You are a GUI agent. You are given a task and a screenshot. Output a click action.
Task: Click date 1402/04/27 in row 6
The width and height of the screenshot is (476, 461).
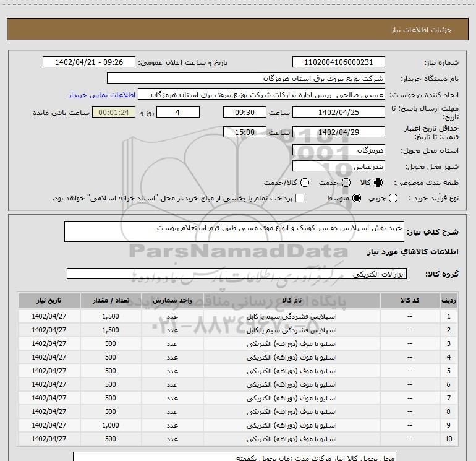(49, 384)
